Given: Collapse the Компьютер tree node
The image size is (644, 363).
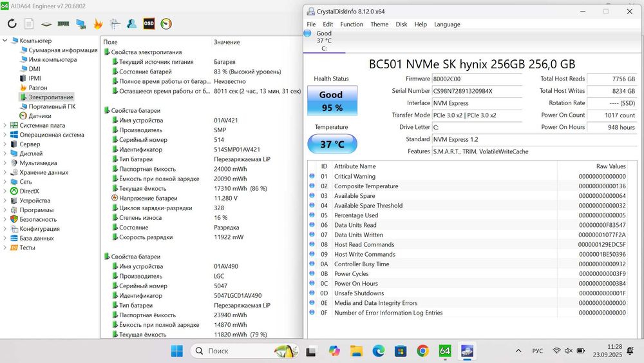Looking at the screenshot, I should [6, 41].
